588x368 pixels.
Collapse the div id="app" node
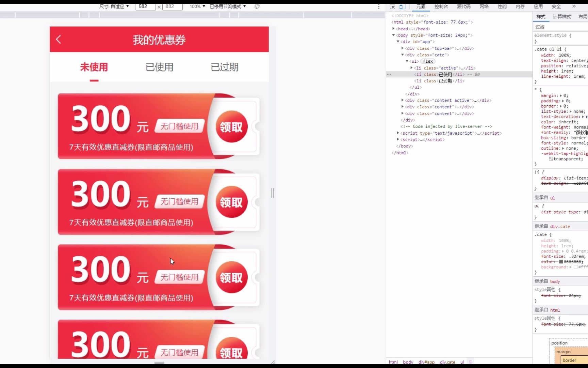pos(398,42)
